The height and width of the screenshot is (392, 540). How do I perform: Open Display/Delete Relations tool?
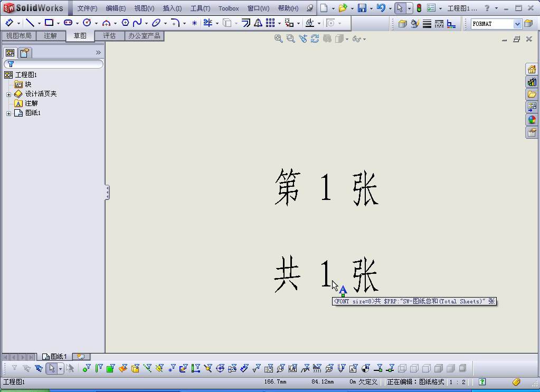310,23
